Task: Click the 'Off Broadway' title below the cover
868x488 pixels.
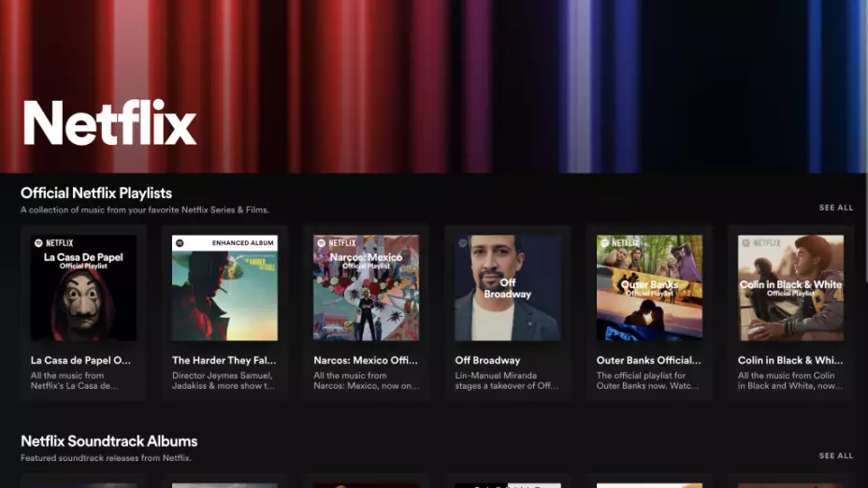Action: point(486,360)
